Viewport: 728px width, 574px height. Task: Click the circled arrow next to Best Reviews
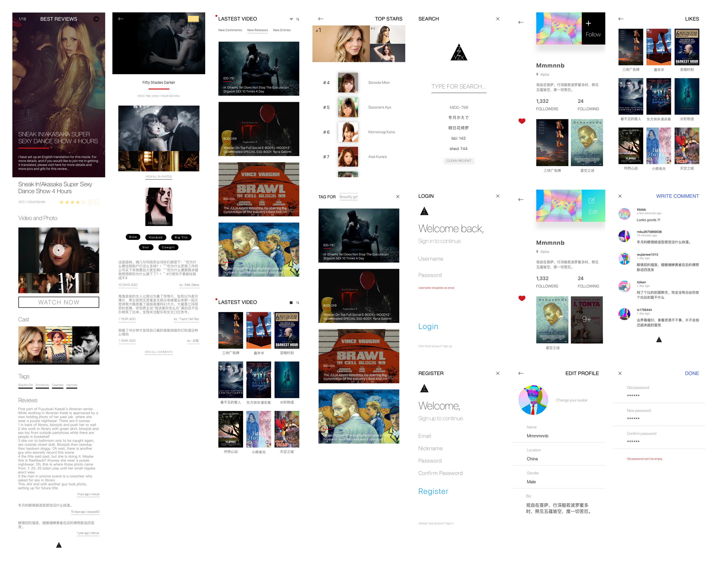(96, 19)
